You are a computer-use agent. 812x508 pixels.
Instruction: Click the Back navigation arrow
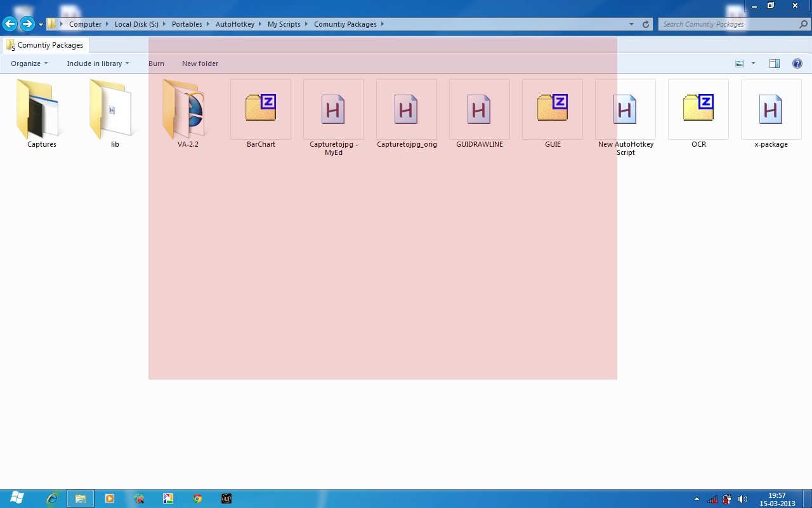(x=10, y=24)
